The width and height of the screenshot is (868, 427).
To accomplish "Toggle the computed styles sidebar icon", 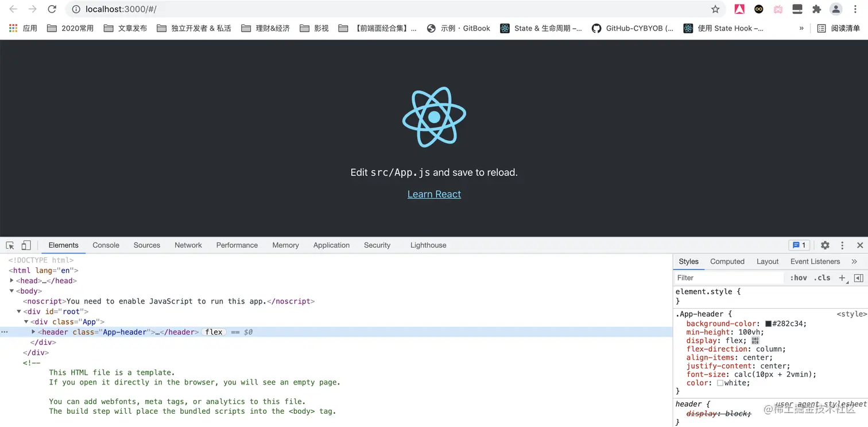I will (x=858, y=278).
